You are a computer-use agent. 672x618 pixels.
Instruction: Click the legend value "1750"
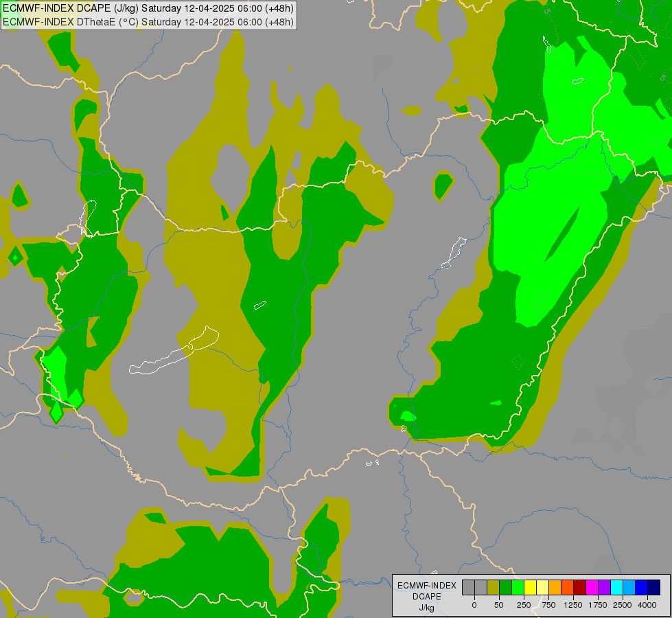click(x=598, y=605)
